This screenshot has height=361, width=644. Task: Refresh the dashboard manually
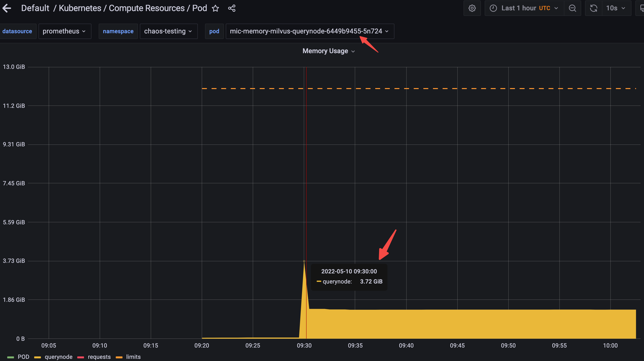pos(593,8)
